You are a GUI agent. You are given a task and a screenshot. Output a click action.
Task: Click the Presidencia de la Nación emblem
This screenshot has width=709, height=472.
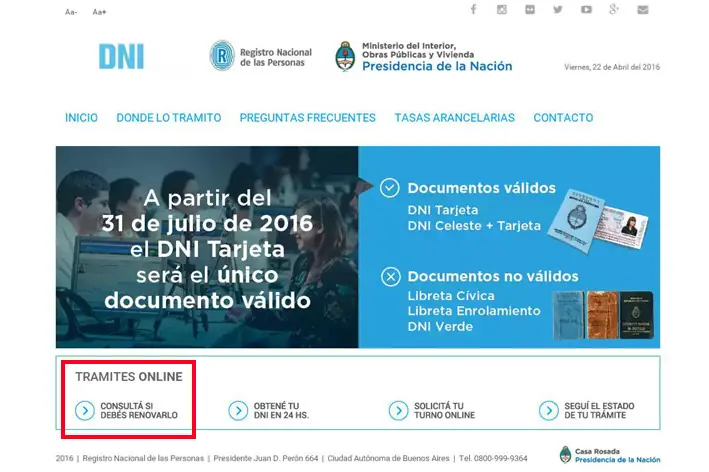pyautogui.click(x=345, y=57)
